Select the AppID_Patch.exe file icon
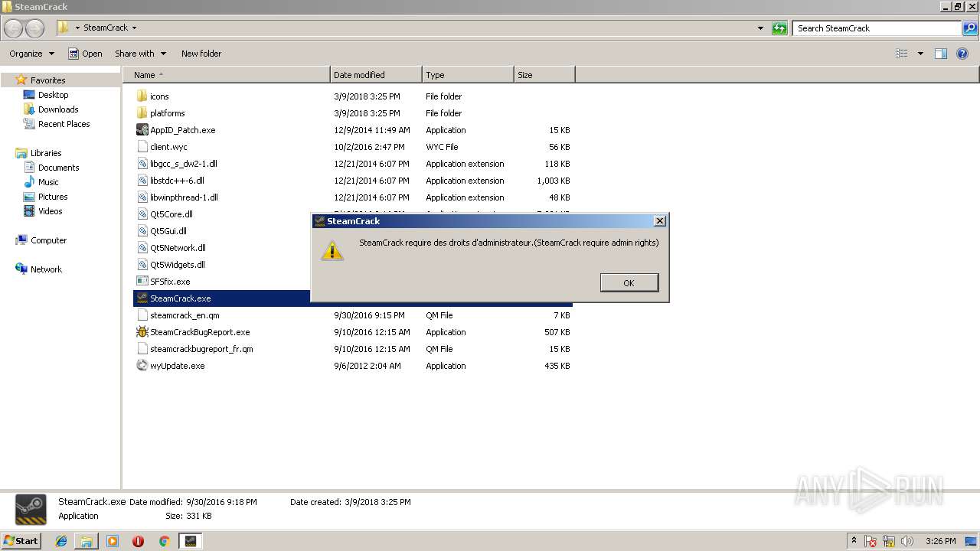The width and height of the screenshot is (980, 551). coord(142,130)
